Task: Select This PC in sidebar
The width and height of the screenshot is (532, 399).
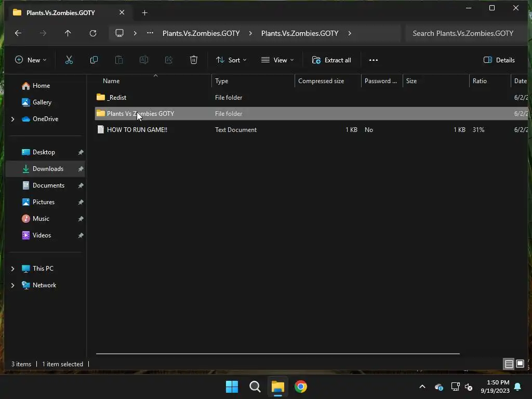Action: [43, 269]
